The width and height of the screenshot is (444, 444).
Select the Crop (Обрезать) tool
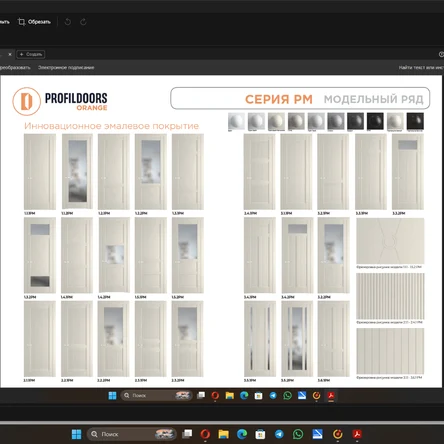tap(34, 22)
